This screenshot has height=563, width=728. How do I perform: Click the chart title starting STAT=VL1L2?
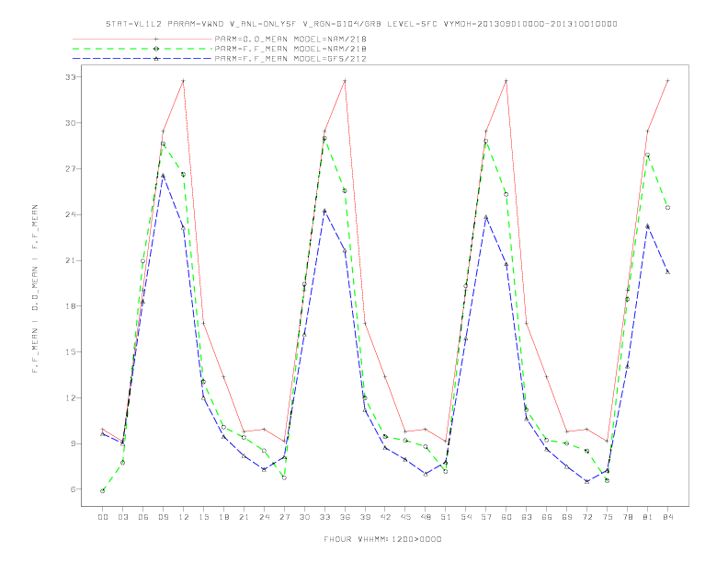coord(361,24)
